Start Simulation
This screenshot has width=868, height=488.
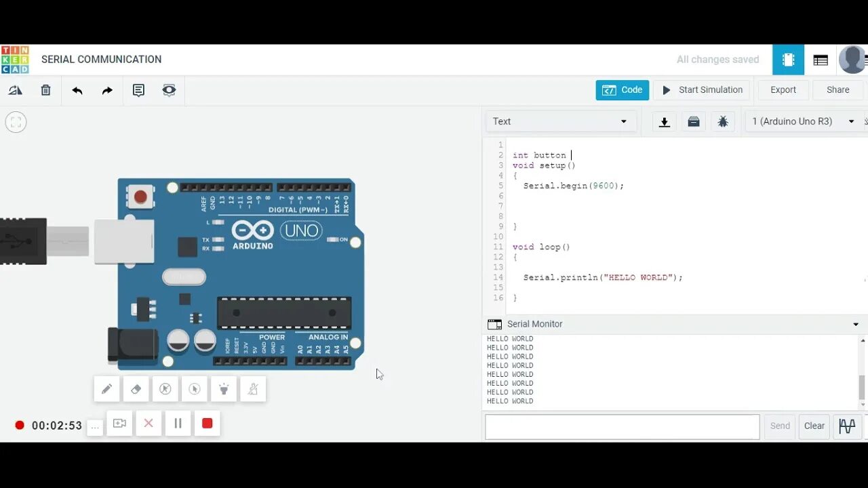[x=703, y=90]
